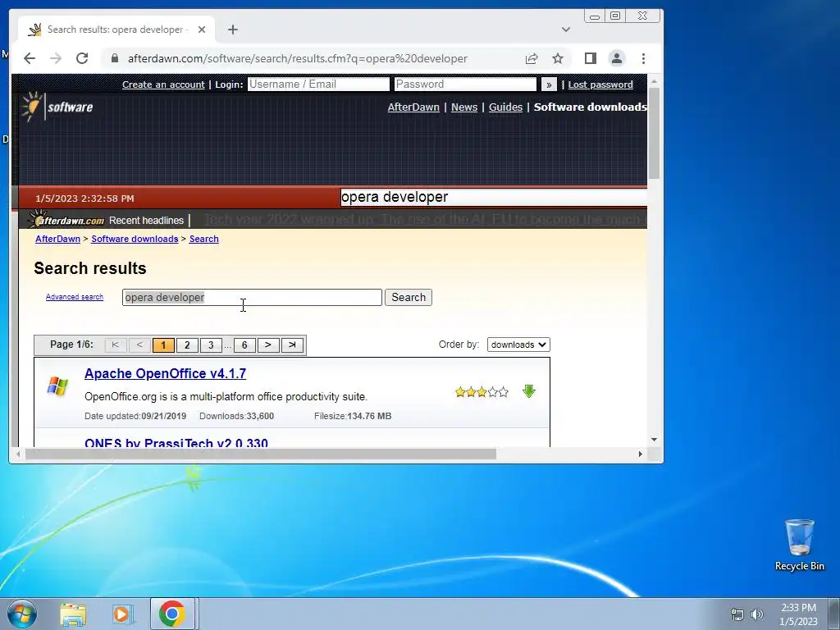Click Chrome taskbar icon
Image resolution: width=840 pixels, height=630 pixels.
172,614
